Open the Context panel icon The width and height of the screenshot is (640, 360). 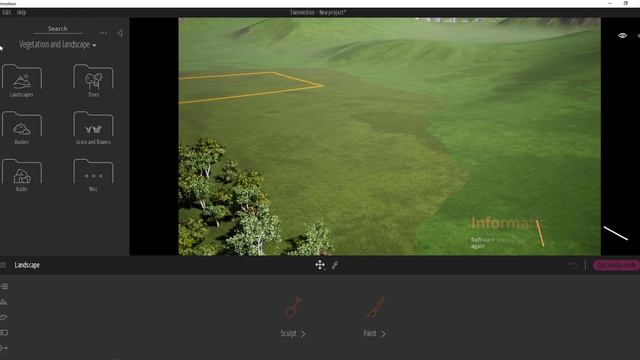point(4,302)
